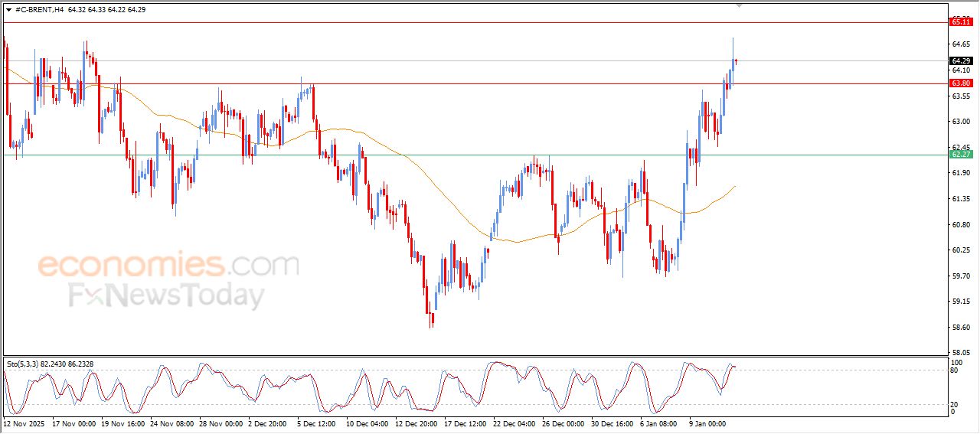
Task: Click the 61.90 price axis value
Action: coord(961,173)
